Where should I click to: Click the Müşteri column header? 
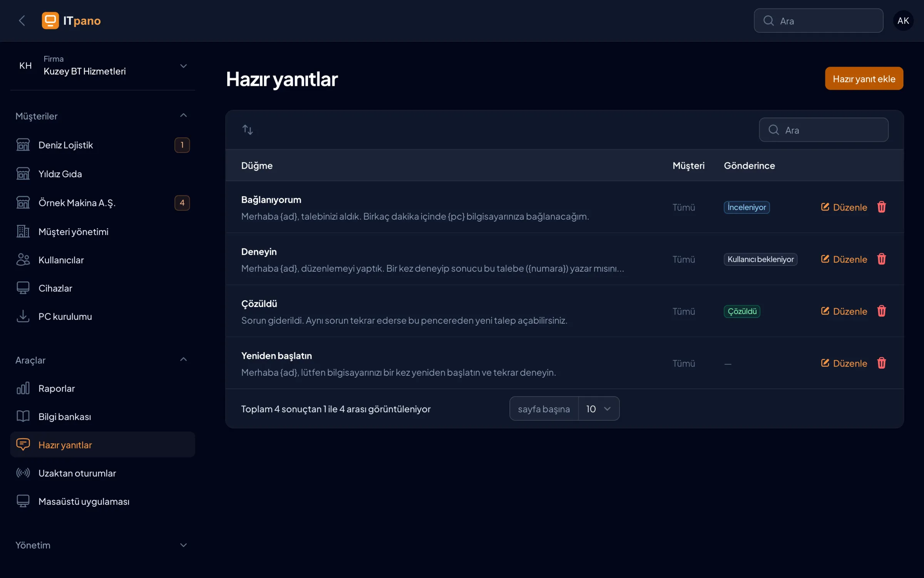(x=688, y=166)
